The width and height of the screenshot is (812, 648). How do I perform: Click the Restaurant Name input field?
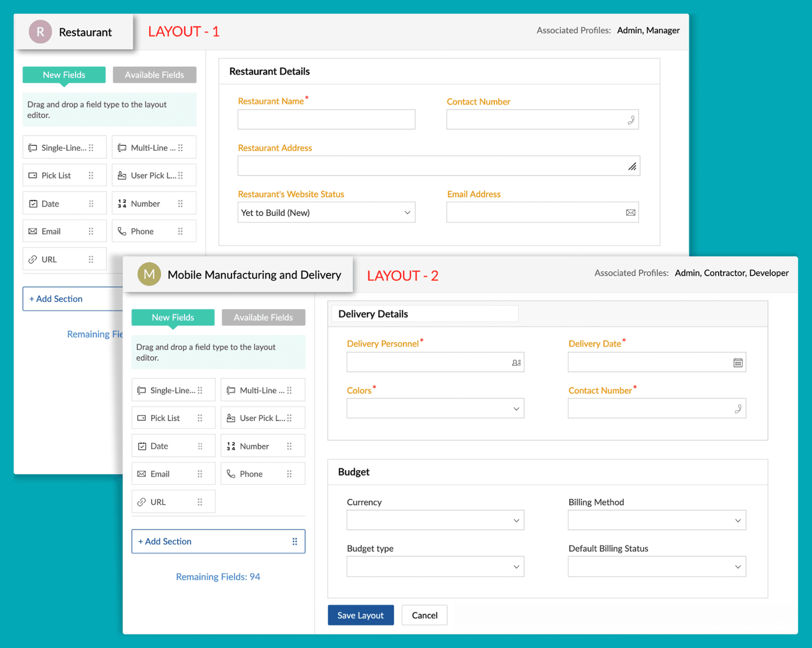click(x=326, y=120)
